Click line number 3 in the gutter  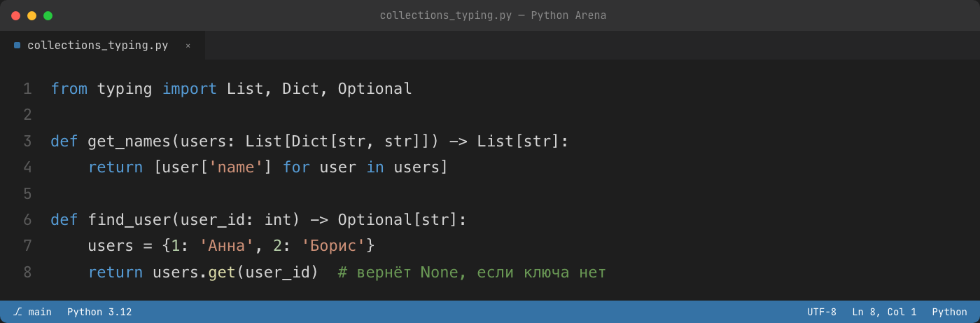(x=27, y=142)
